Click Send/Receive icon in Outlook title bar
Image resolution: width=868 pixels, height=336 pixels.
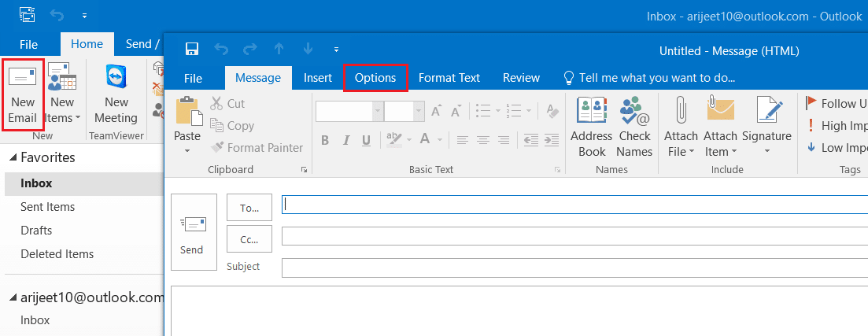tap(27, 16)
